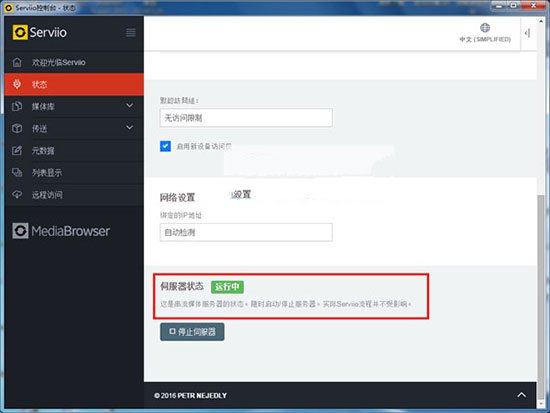Click the globe language icon

[x=485, y=27]
